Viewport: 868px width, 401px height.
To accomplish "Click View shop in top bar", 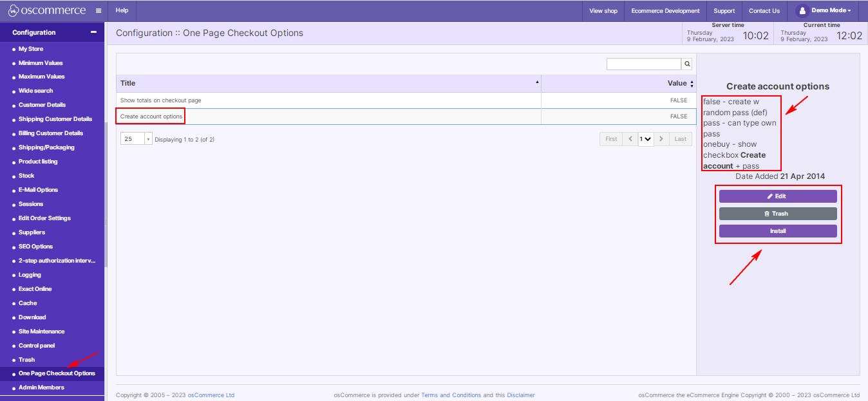I will pos(603,11).
